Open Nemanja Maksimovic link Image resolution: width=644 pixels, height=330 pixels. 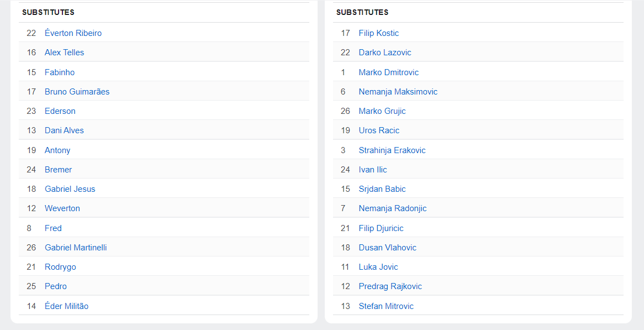[x=398, y=91]
